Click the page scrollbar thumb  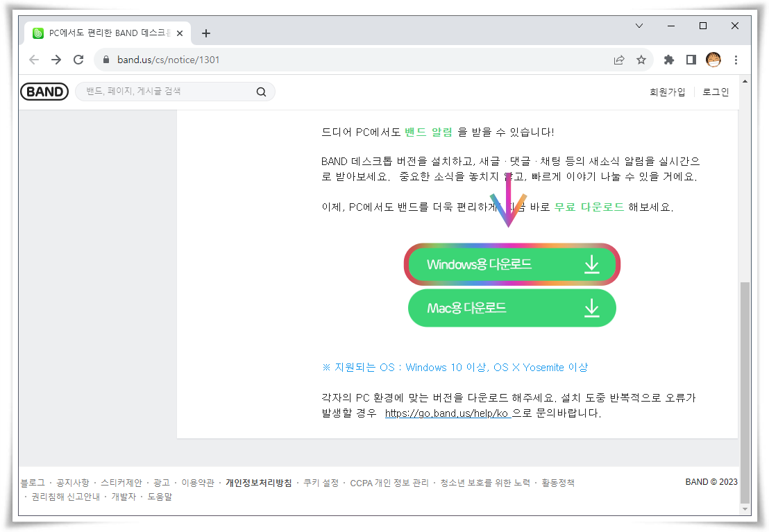(745, 393)
